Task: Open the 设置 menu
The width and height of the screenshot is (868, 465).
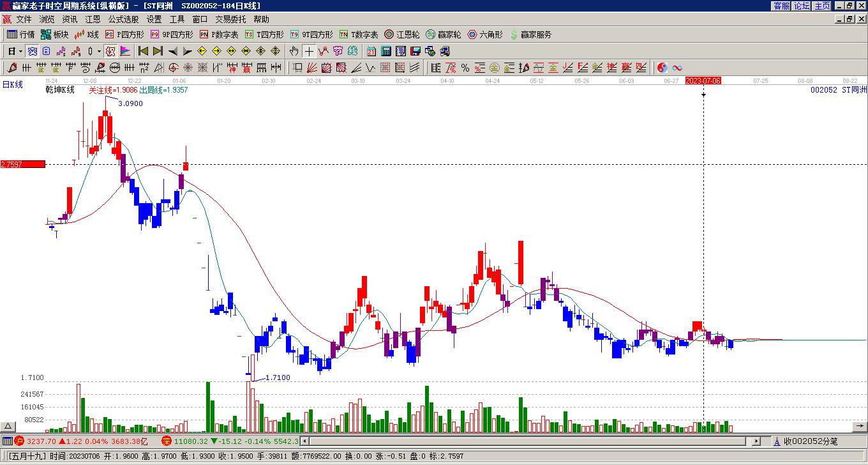Action: 154,20
